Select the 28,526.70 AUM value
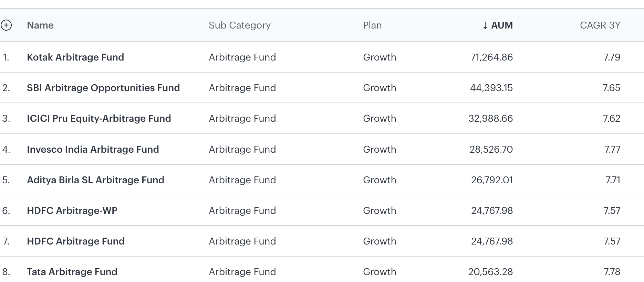The image size is (644, 282). click(x=491, y=149)
